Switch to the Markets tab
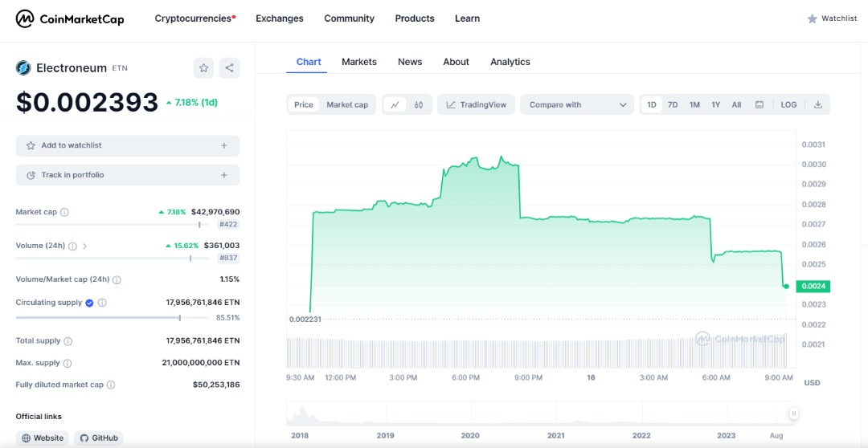This screenshot has width=868, height=448. tap(359, 62)
